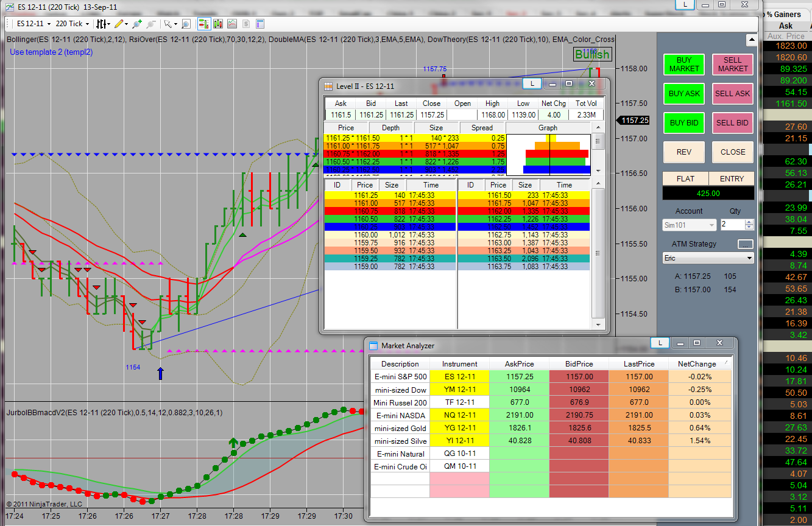Click the SELL ASK button
The image size is (812, 526).
click(733, 94)
